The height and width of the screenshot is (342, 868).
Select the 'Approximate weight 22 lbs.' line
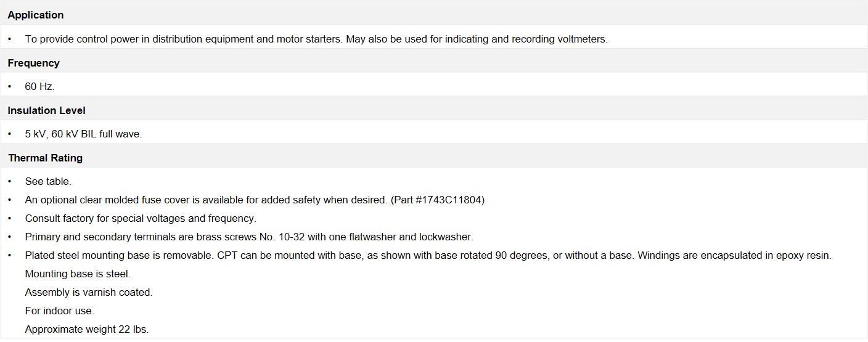(87, 329)
